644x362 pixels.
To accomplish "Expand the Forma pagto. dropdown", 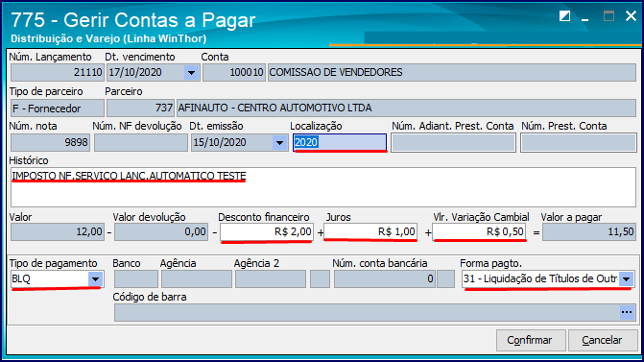I will pyautogui.click(x=626, y=279).
